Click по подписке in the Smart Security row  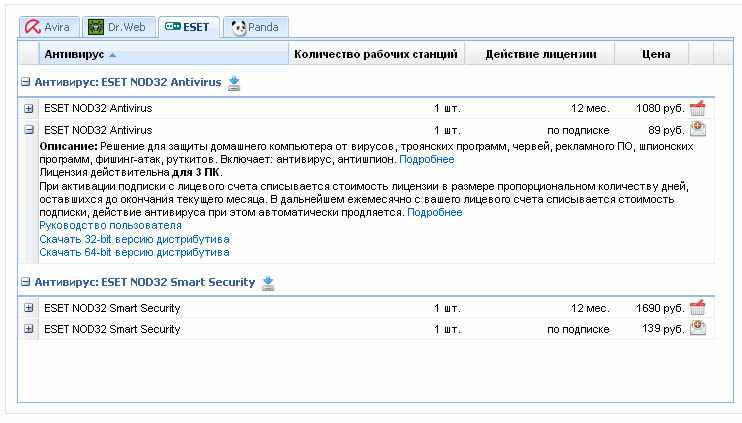(x=578, y=329)
